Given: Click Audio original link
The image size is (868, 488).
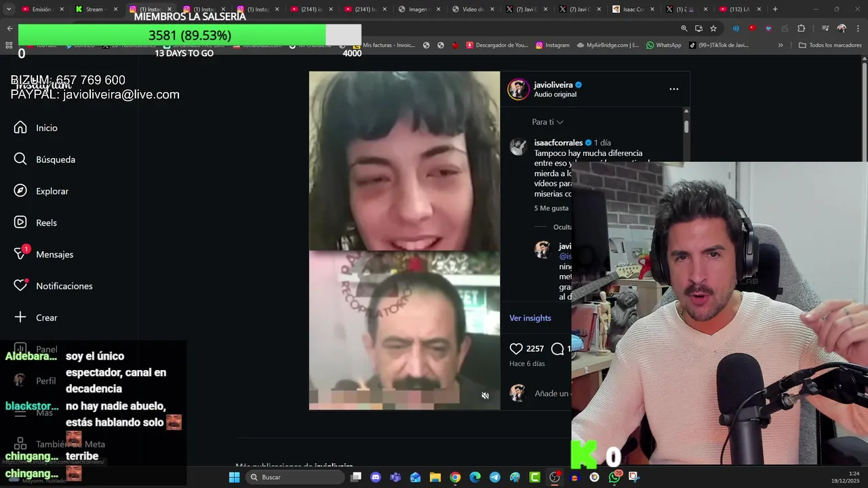Looking at the screenshot, I should click(555, 94).
